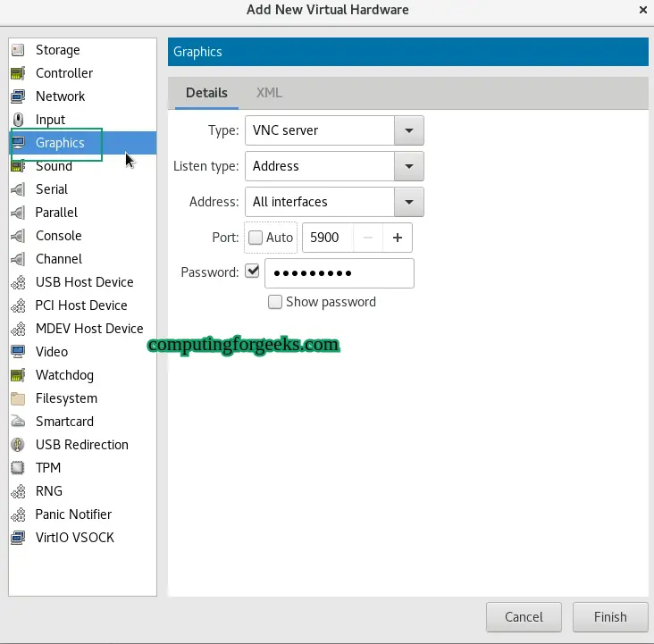Expand the Listen type dropdown arrow
Image resolution: width=654 pixels, height=644 pixels.
coord(409,166)
